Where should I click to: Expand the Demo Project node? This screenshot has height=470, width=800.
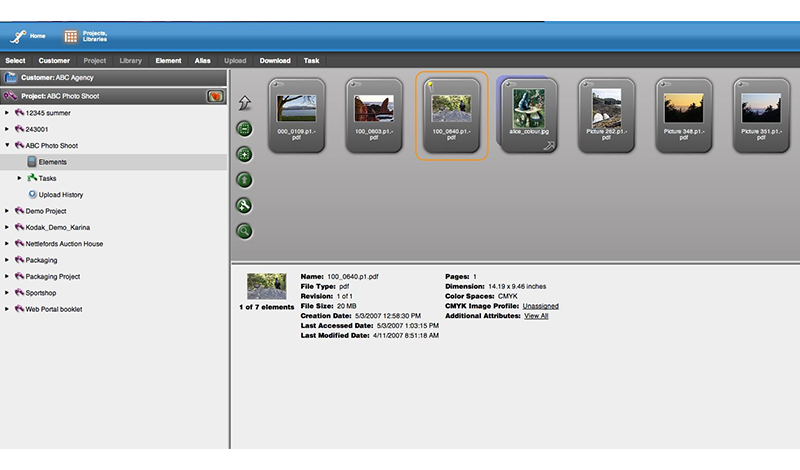tap(7, 211)
